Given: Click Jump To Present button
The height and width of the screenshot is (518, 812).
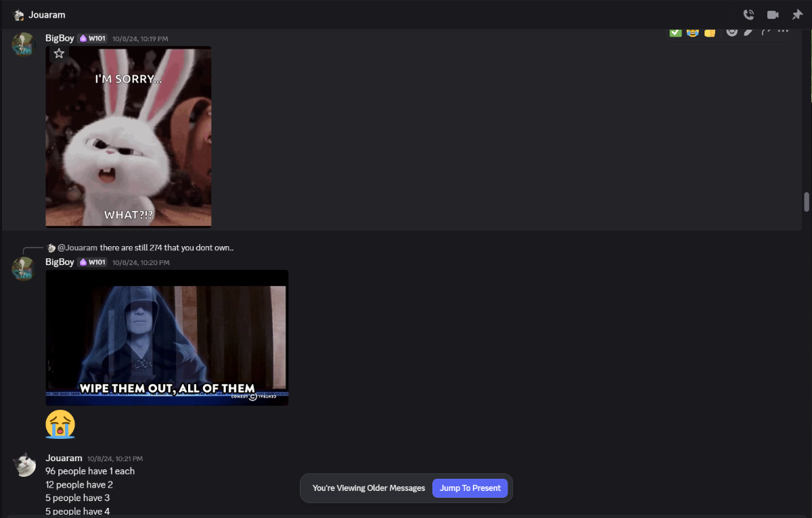Looking at the screenshot, I should pyautogui.click(x=470, y=488).
